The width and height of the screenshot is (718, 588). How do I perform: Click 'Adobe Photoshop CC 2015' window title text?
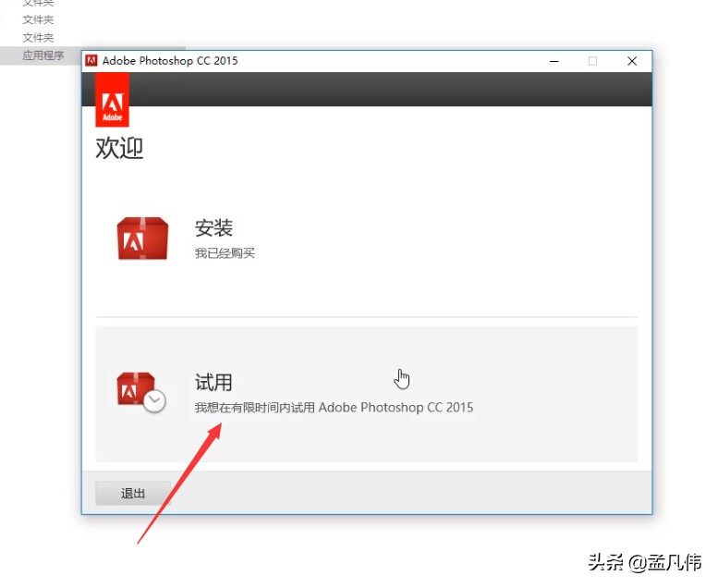click(170, 60)
